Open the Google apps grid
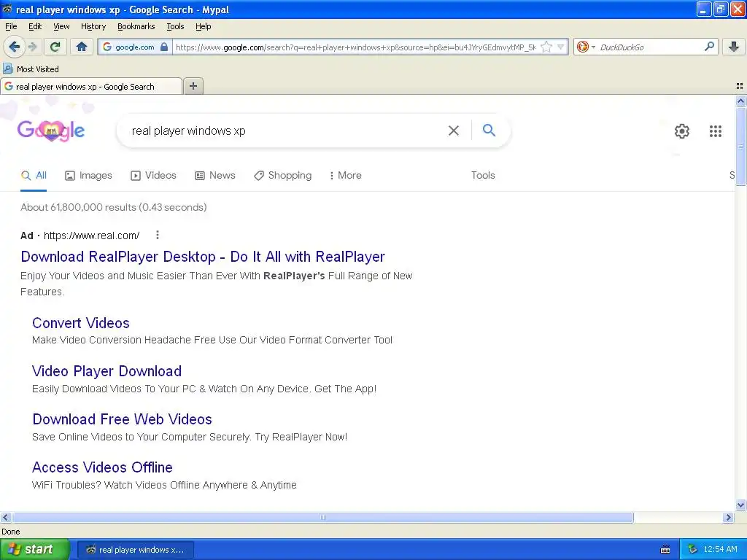747x560 pixels. click(x=715, y=131)
